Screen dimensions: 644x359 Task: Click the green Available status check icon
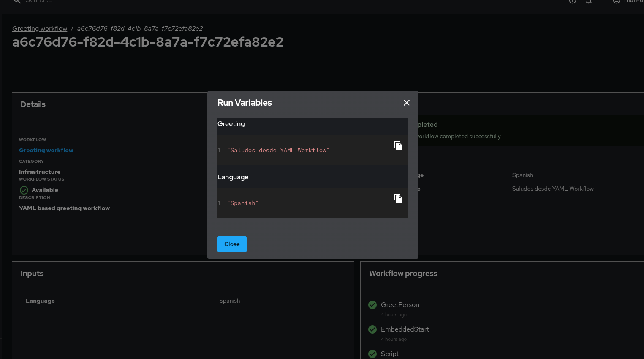coord(24,190)
